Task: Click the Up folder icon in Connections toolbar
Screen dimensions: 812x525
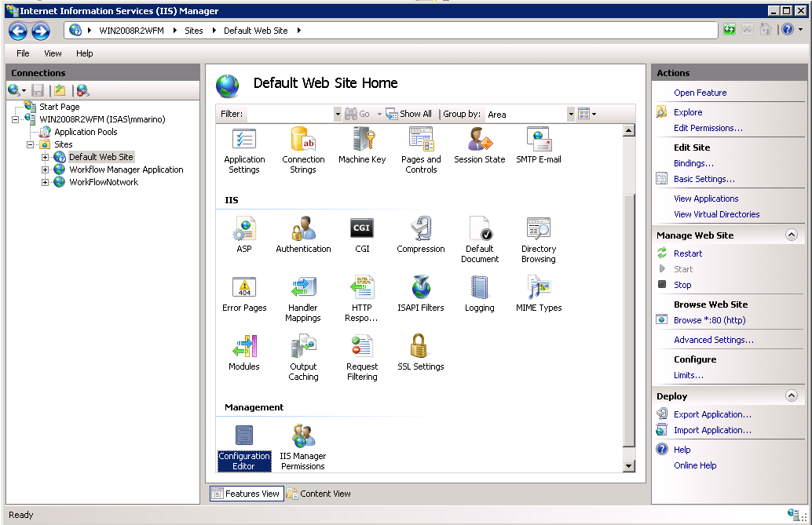Action: [x=60, y=90]
